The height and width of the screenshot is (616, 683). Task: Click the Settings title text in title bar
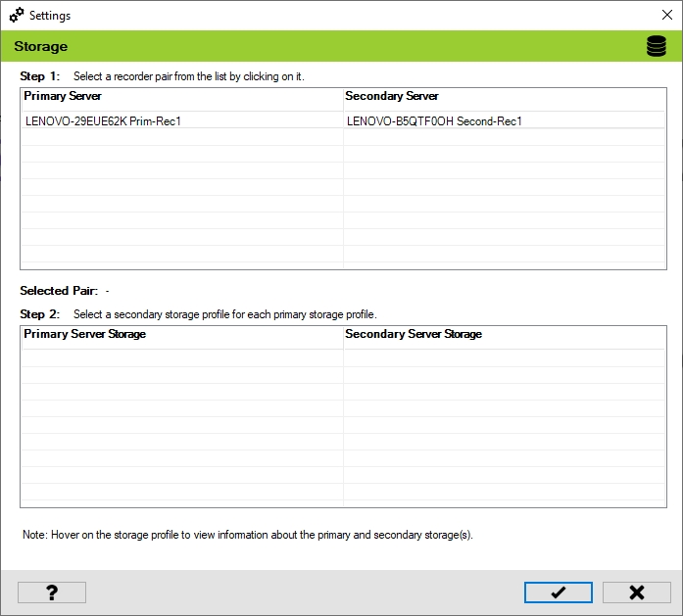pyautogui.click(x=50, y=16)
